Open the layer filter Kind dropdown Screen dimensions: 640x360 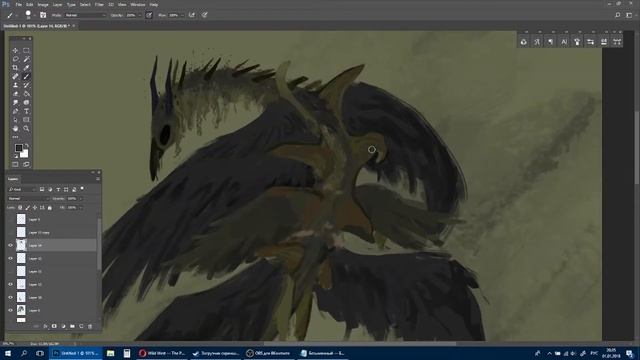click(x=22, y=189)
